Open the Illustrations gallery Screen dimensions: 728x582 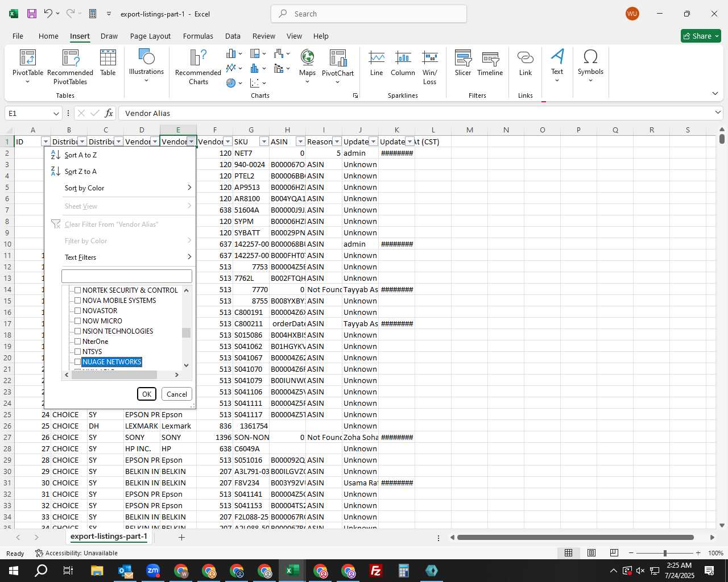pos(146,65)
